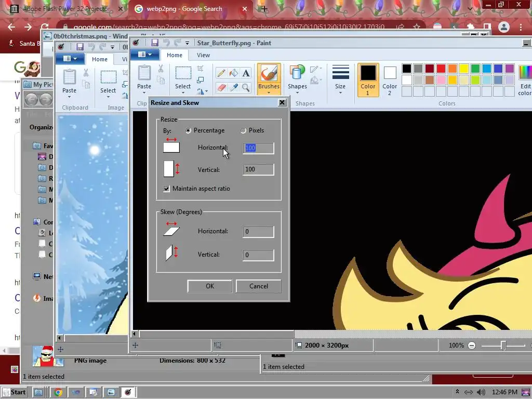Click Cancel in Resize and Skew dialog
The height and width of the screenshot is (399, 532).
[x=259, y=286]
